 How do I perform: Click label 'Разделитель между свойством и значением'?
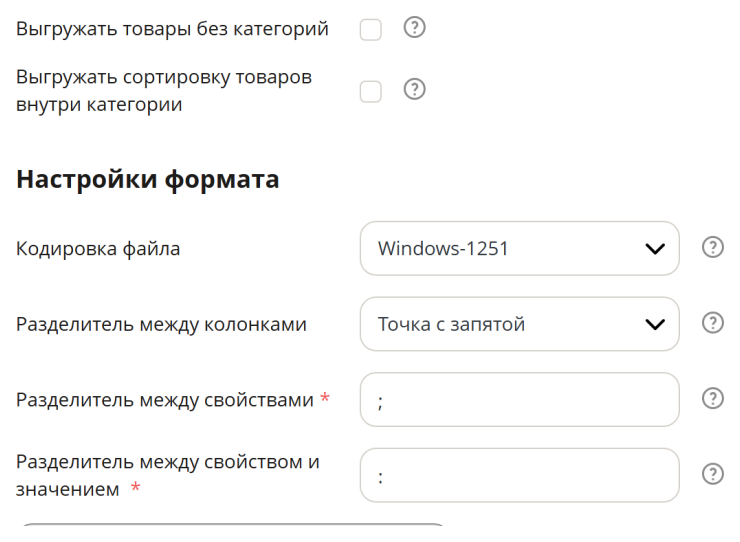(168, 475)
